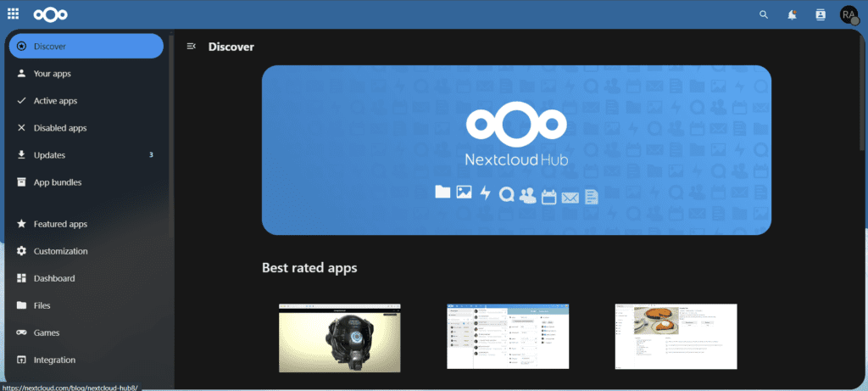This screenshot has height=391, width=868.
Task: Open the notifications bell
Action: [x=793, y=15]
